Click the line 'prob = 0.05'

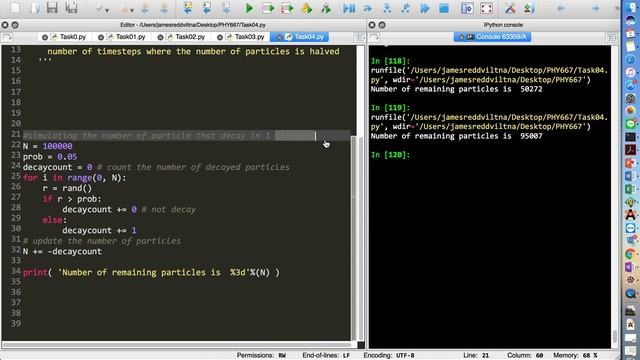click(x=50, y=157)
